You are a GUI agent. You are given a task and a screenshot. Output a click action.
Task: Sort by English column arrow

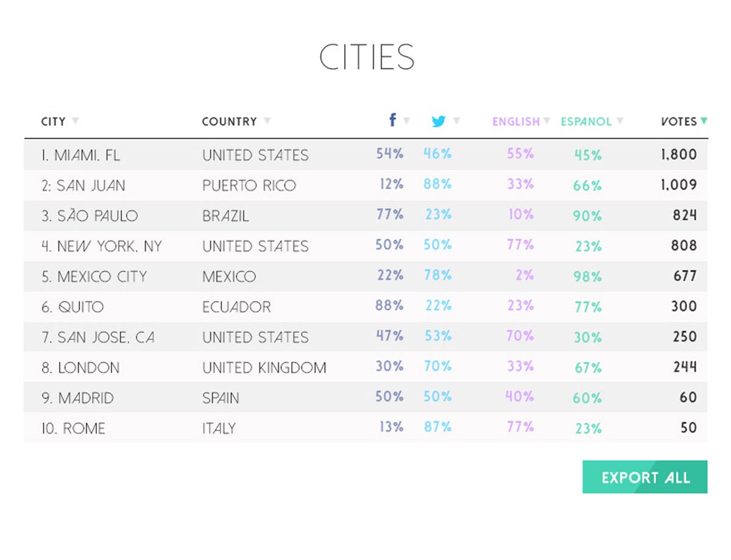tap(547, 121)
